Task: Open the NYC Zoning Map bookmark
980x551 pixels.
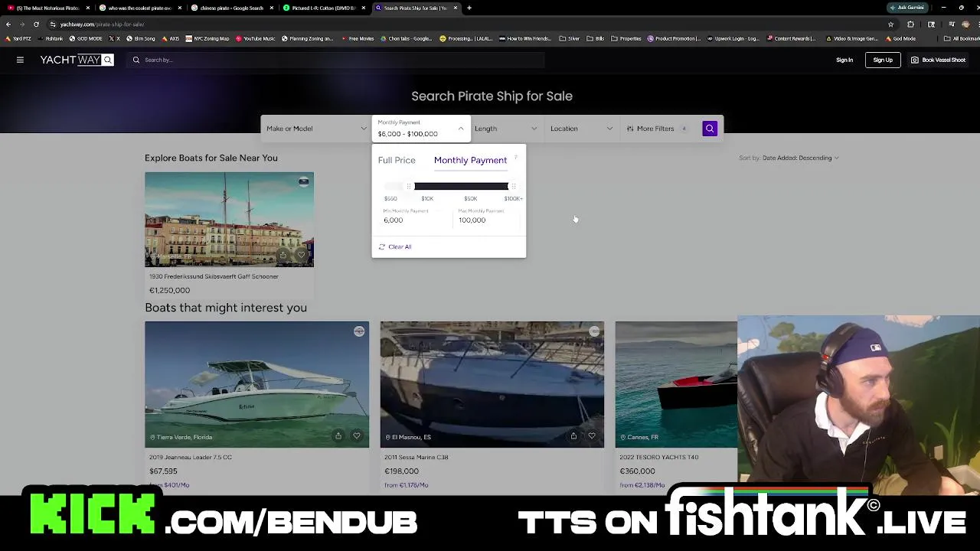Action: [208, 38]
